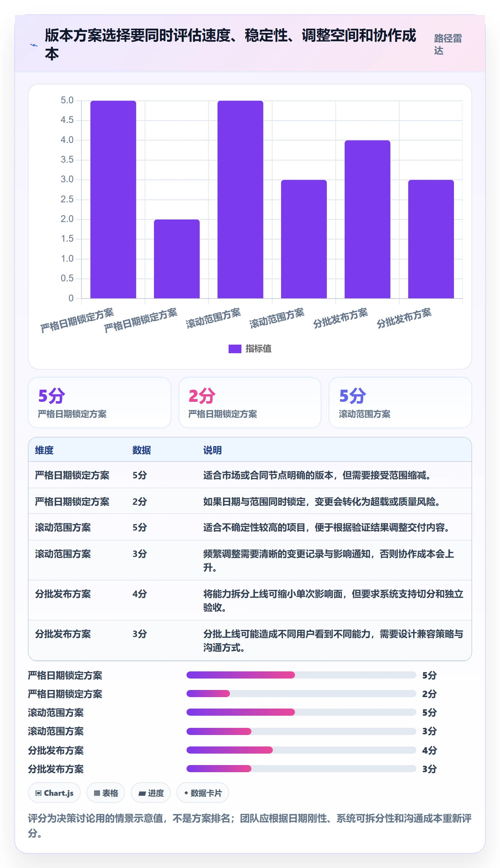Click the footnote starting with 评分为决策讨论用
The image size is (500, 868).
click(x=250, y=825)
